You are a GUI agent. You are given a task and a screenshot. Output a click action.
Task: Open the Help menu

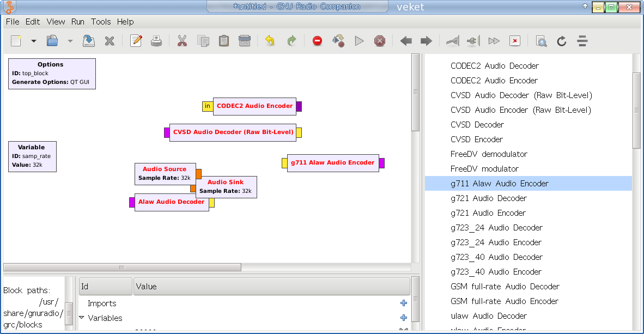pos(125,22)
